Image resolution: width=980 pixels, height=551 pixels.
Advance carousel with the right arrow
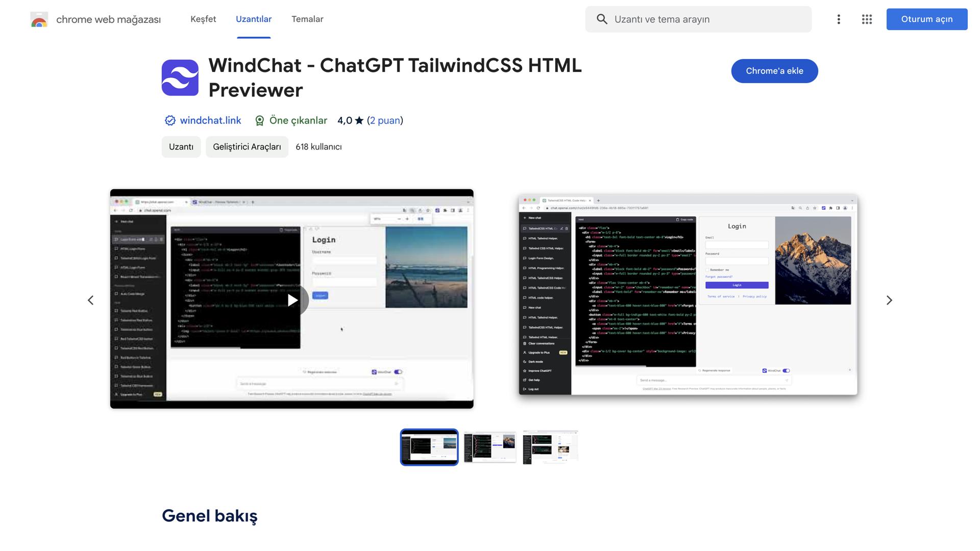tap(889, 300)
